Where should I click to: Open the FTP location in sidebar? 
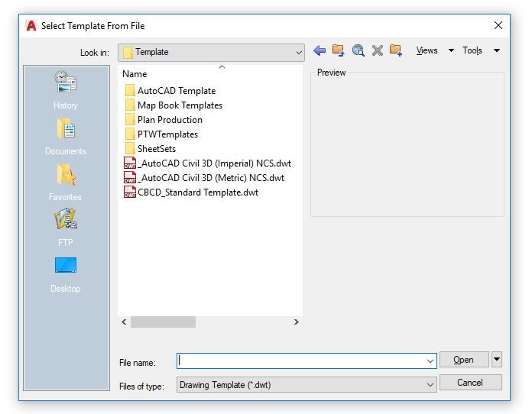click(66, 228)
